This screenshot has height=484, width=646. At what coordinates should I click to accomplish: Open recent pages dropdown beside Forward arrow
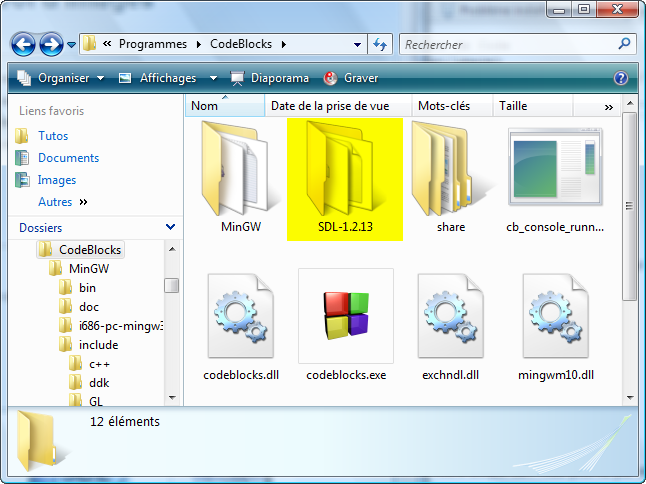[72, 44]
